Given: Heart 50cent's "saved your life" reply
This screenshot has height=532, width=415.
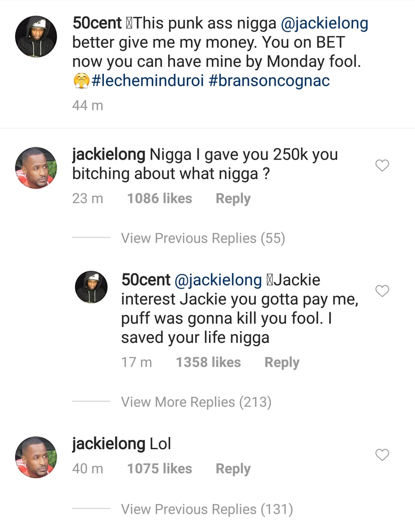Looking at the screenshot, I should tap(382, 291).
